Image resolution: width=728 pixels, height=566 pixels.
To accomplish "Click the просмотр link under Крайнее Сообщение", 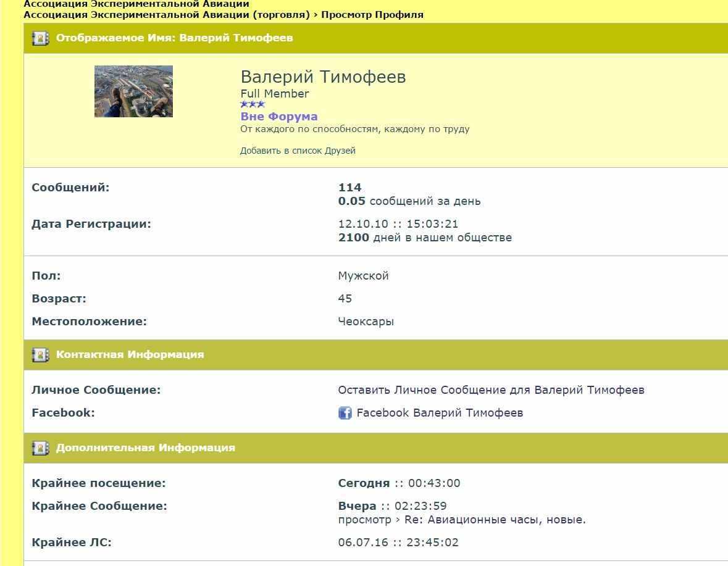I will 364,520.
